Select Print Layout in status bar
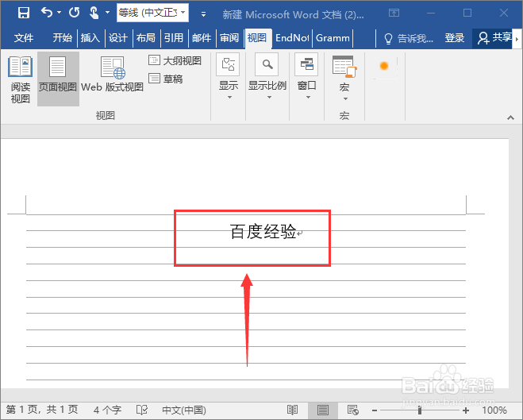 [x=322, y=410]
